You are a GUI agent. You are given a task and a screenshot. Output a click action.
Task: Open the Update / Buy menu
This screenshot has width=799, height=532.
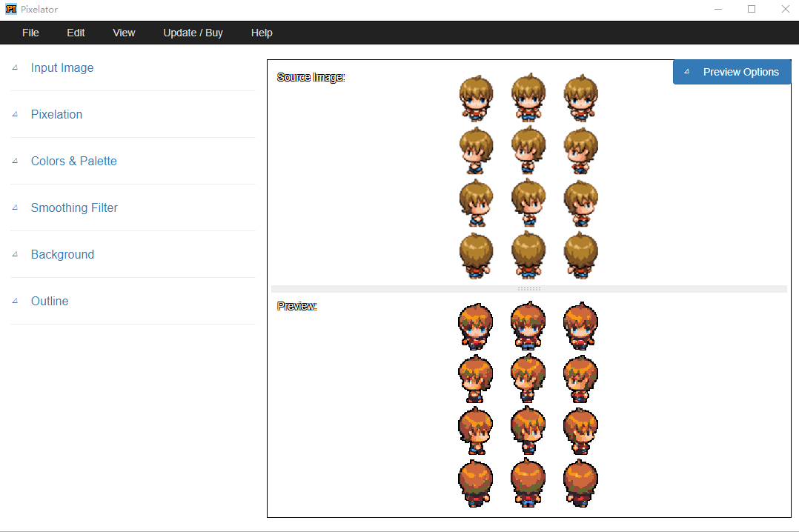tap(193, 33)
